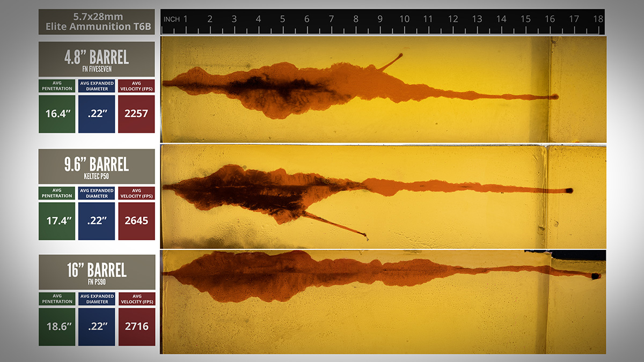Select the 9.6" Barrel Keltec P50 header
This screenshot has height=362, width=644.
click(97, 166)
